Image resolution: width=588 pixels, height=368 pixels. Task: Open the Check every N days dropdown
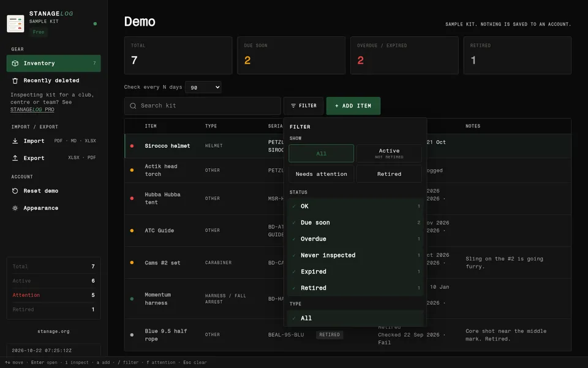point(203,87)
